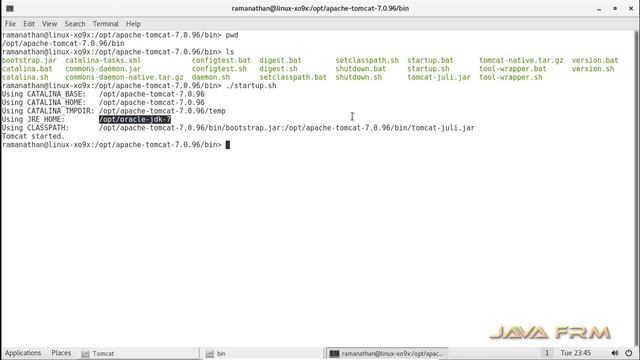
Task: Click the highlighted /opt/oracle-jdk-7 path
Action: click(135, 119)
